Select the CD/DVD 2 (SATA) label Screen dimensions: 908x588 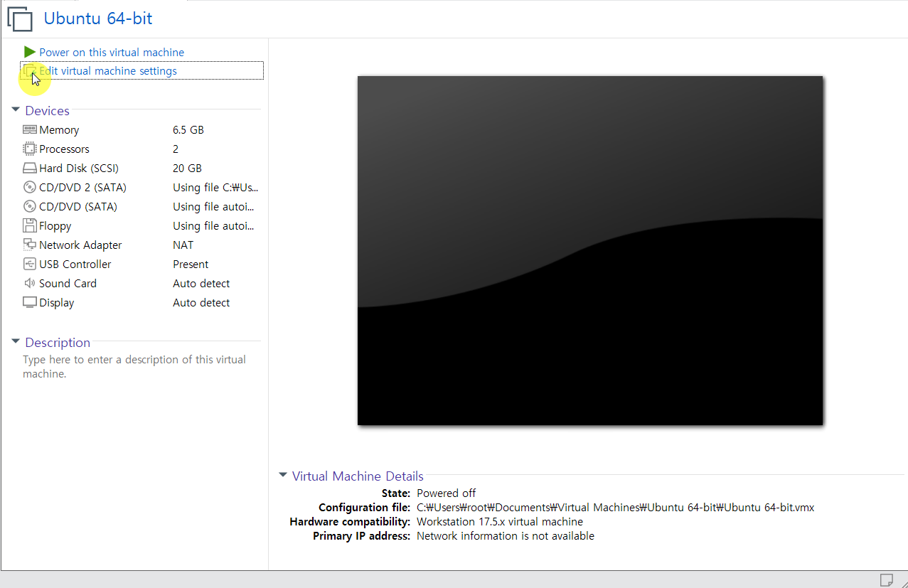tap(82, 188)
